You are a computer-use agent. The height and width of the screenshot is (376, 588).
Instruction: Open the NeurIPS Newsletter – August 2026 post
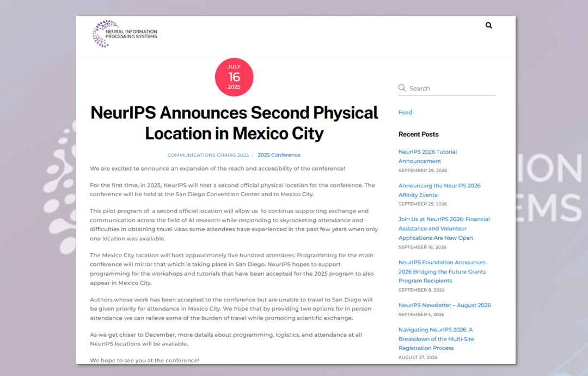pyautogui.click(x=444, y=306)
